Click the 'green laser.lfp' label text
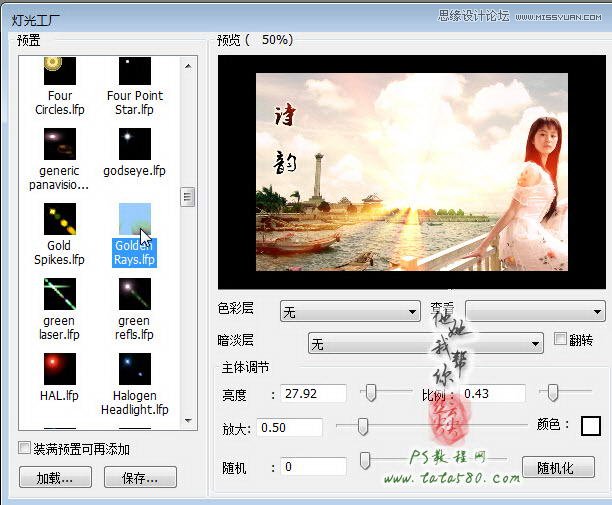Image resolution: width=612 pixels, height=505 pixels. coord(59,327)
